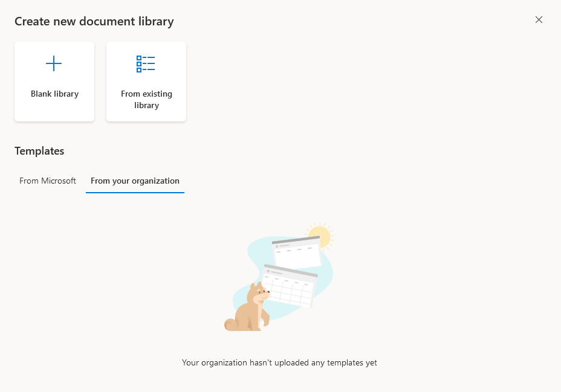Click the Create new document library title

(x=94, y=21)
